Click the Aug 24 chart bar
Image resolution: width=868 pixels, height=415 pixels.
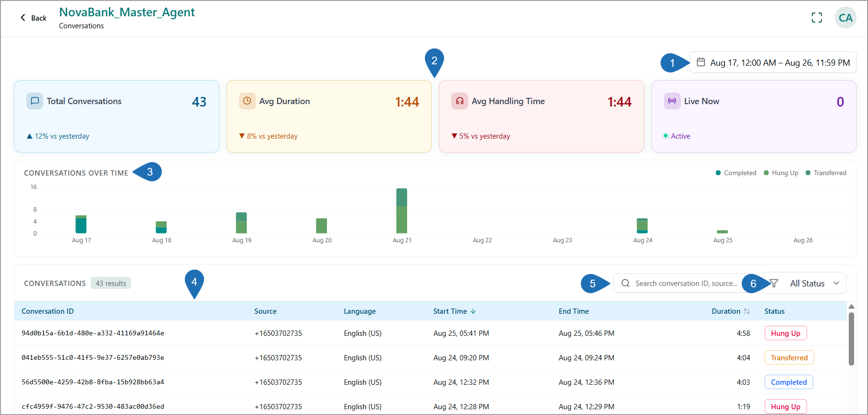(x=642, y=226)
